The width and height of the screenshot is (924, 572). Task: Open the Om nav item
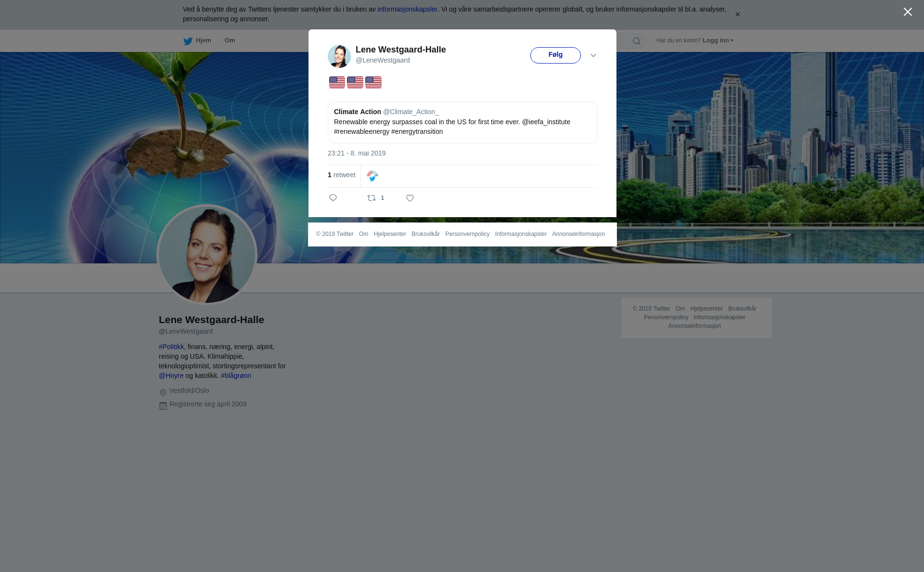click(x=230, y=40)
